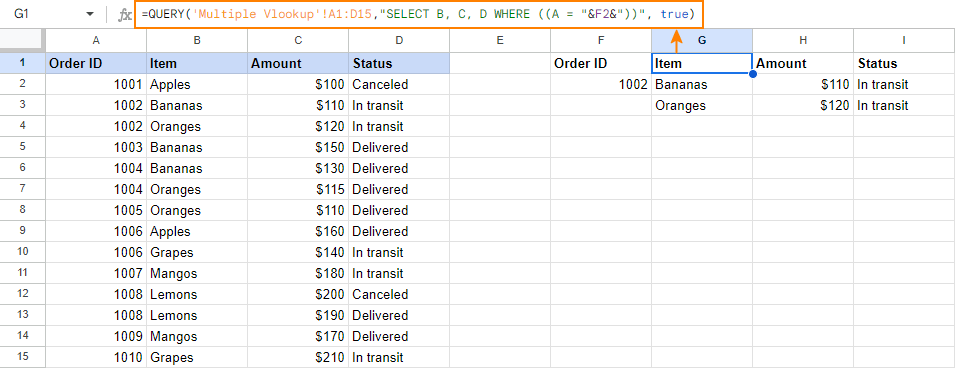
Task: Select row 8 header
Action: point(23,210)
